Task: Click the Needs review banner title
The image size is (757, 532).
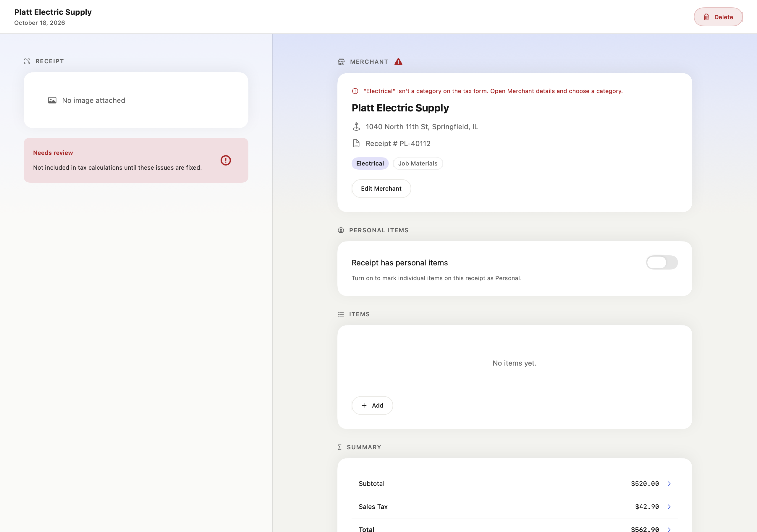Action: [53, 153]
